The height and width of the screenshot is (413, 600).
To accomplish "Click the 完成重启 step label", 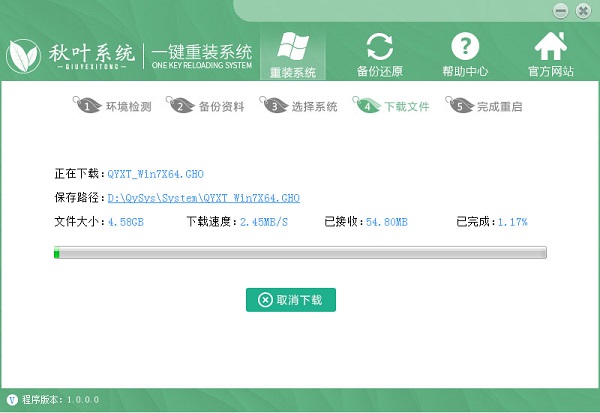I will click(x=500, y=106).
